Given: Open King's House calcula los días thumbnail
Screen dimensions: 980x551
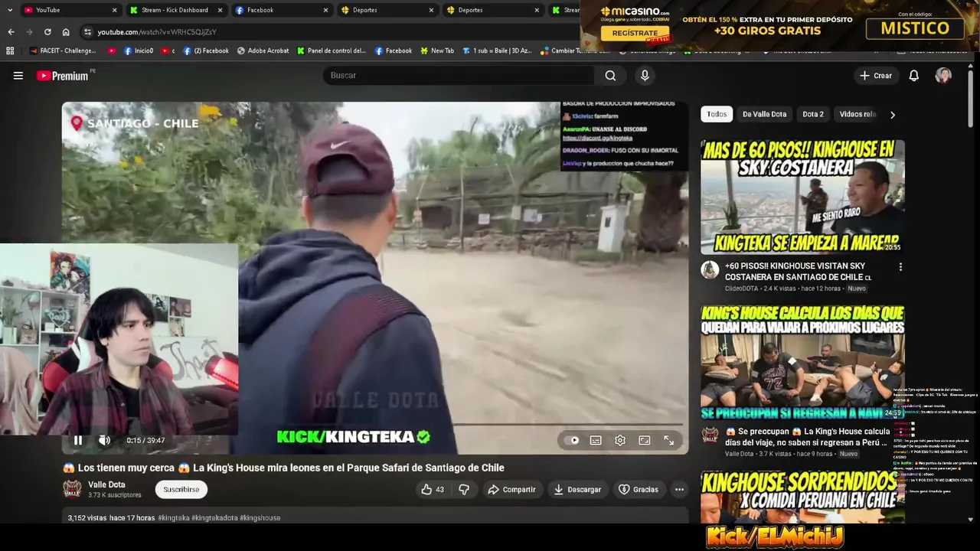Looking at the screenshot, I should click(x=802, y=362).
